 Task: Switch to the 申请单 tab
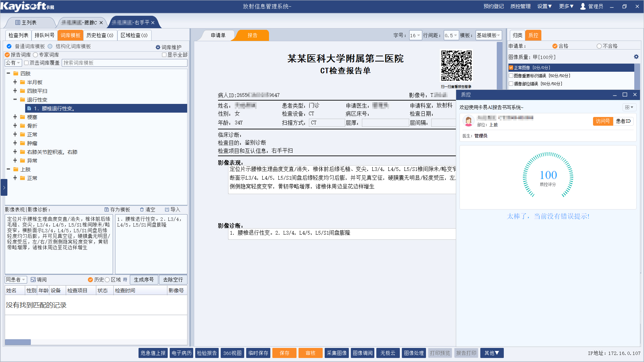[x=218, y=35]
